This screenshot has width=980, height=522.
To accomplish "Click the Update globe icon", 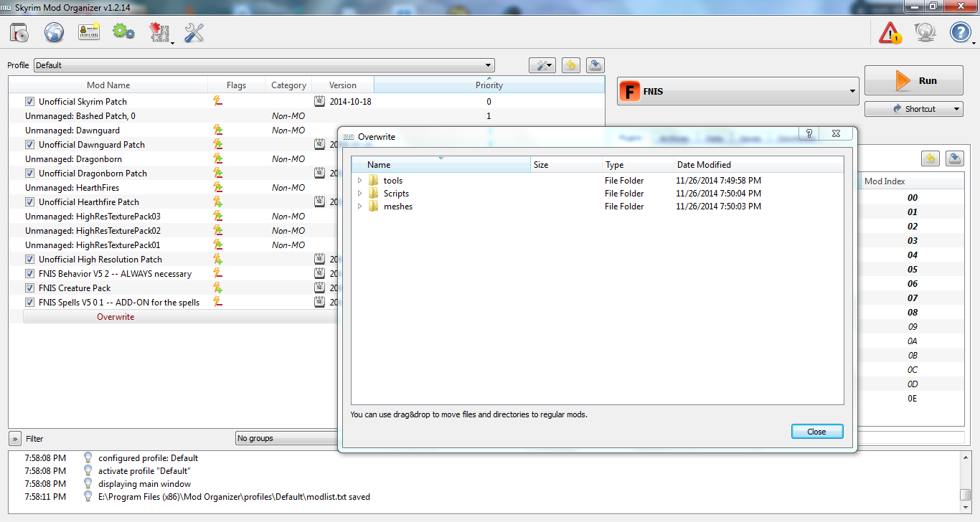I will point(925,33).
